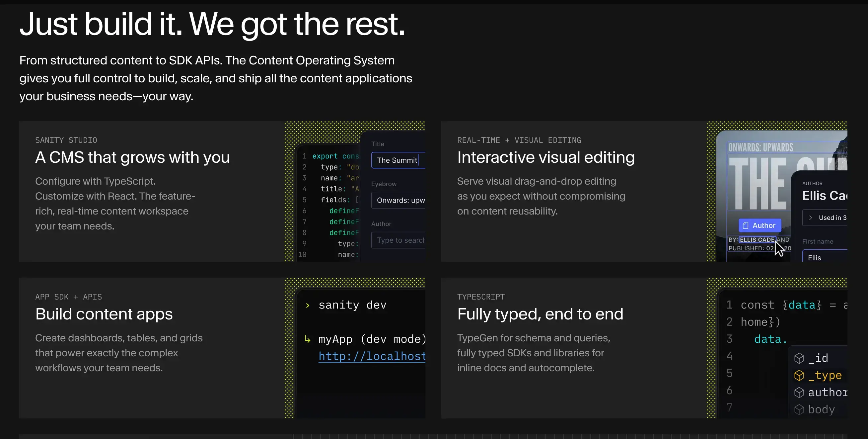Click the Title input with The Summit
This screenshot has height=439, width=868.
(398, 160)
